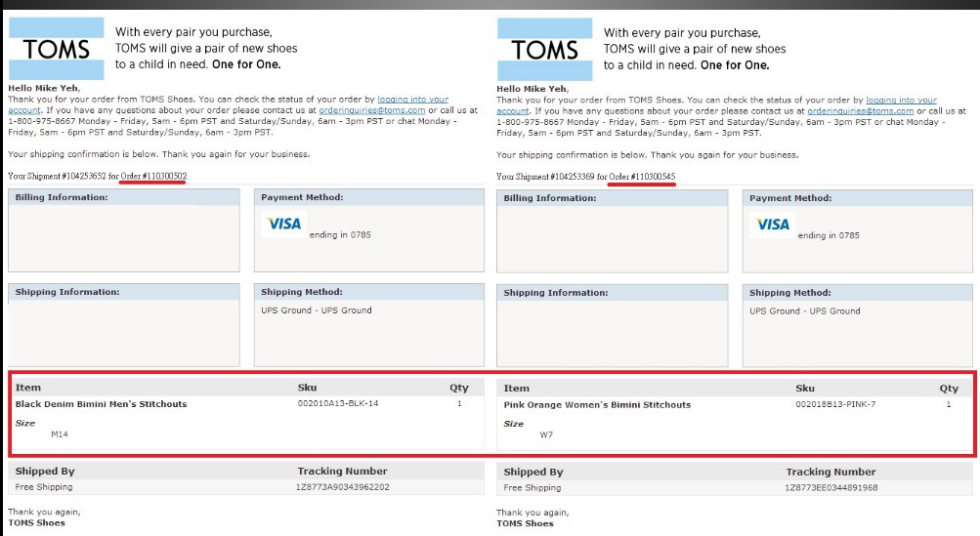This screenshot has height=536, width=980.
Task: Click left 'Tracking Number' column header
Action: (343, 471)
